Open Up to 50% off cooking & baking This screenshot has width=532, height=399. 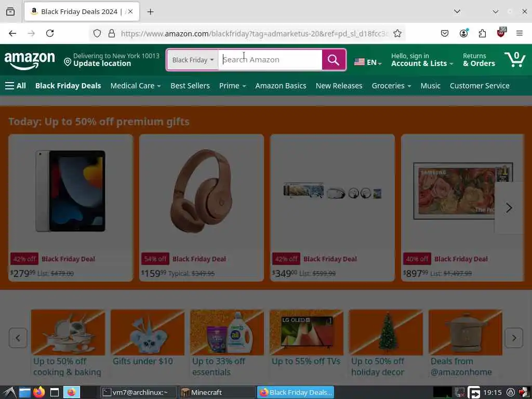(68, 343)
